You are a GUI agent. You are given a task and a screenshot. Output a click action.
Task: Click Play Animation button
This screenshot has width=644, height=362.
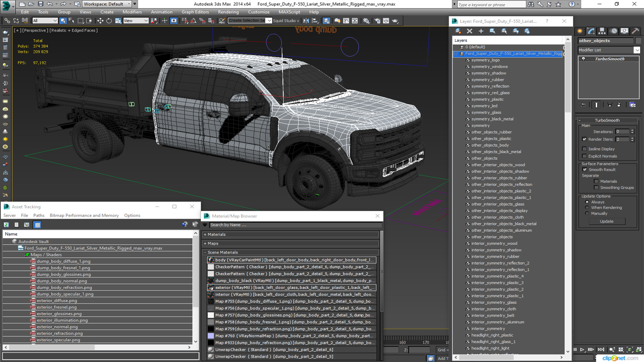tap(582, 349)
